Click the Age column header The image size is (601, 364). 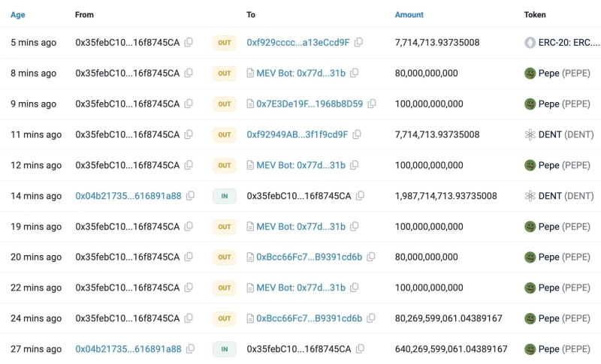click(x=17, y=14)
